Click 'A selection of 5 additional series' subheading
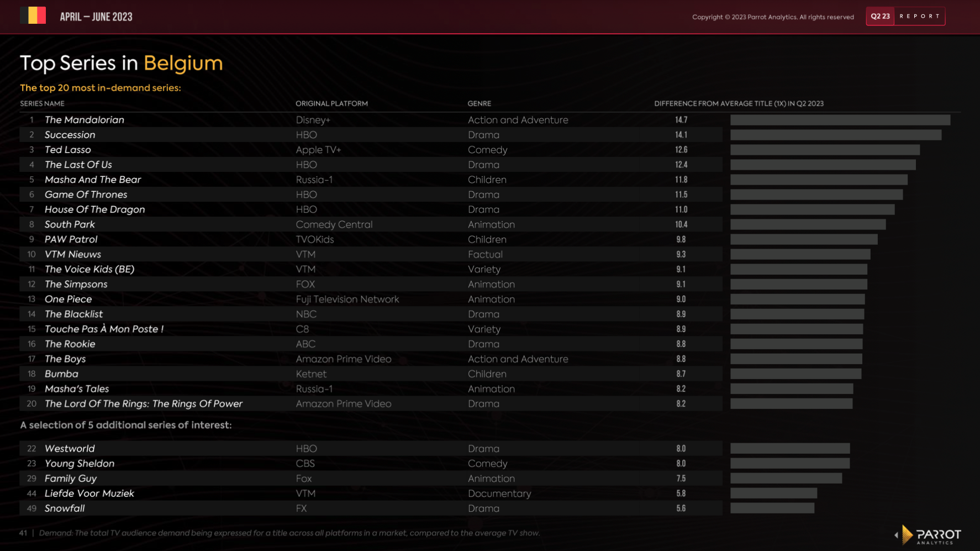 [126, 425]
